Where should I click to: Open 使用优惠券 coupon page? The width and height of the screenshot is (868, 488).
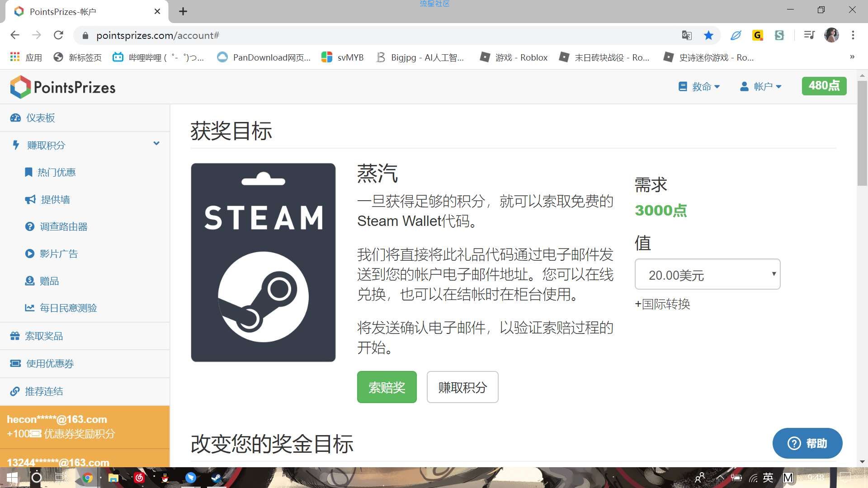coord(42,363)
